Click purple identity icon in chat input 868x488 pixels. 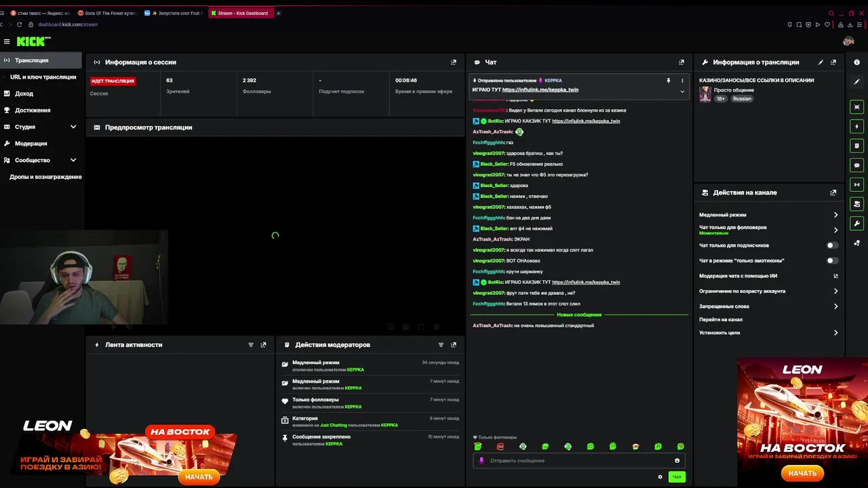482,461
